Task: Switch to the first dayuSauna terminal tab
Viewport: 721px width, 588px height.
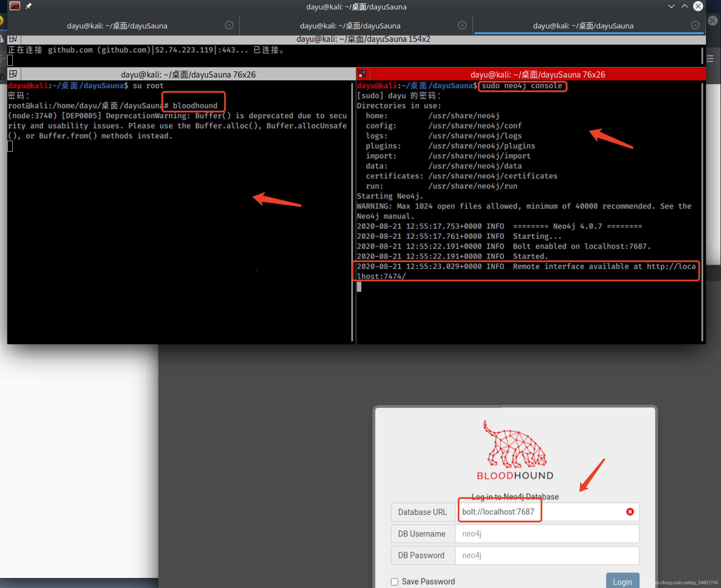Action: tap(117, 26)
